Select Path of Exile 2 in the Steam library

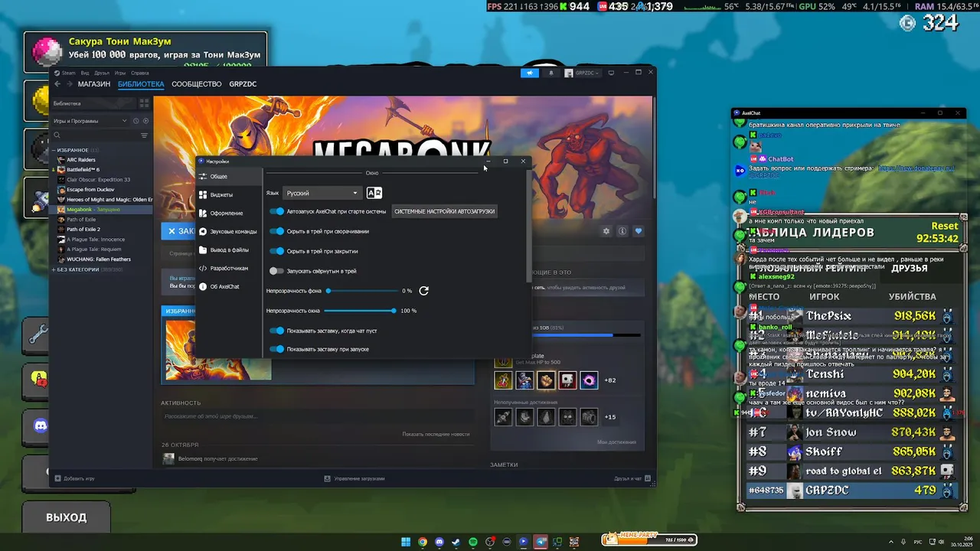click(83, 230)
